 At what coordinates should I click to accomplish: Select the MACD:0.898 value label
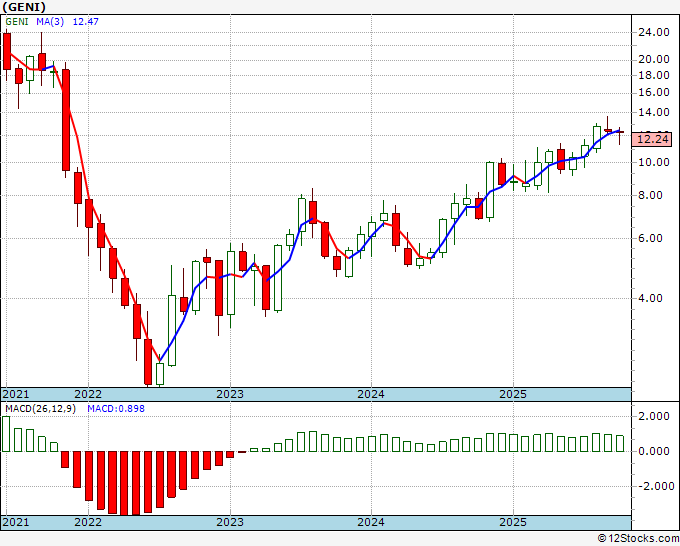click(116, 409)
